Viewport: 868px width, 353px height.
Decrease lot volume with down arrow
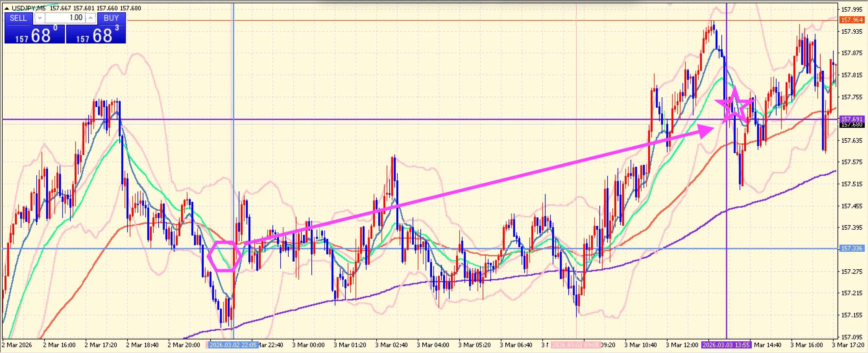(40, 18)
